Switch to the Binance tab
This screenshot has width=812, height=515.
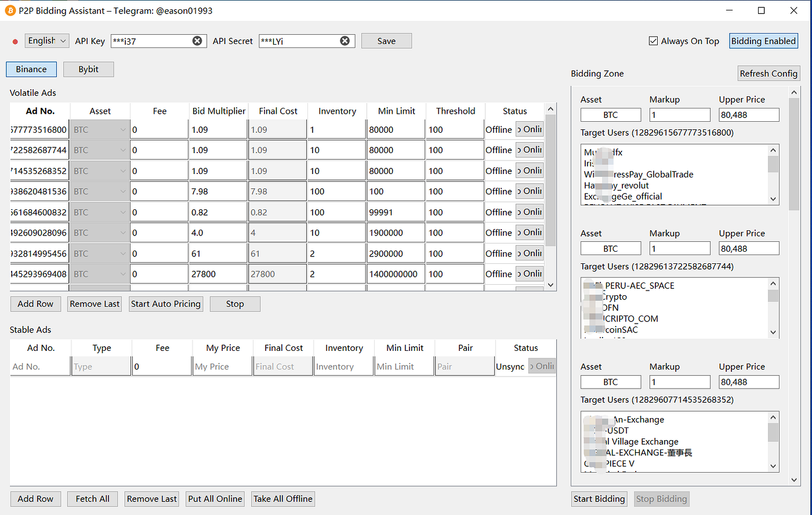(31, 69)
